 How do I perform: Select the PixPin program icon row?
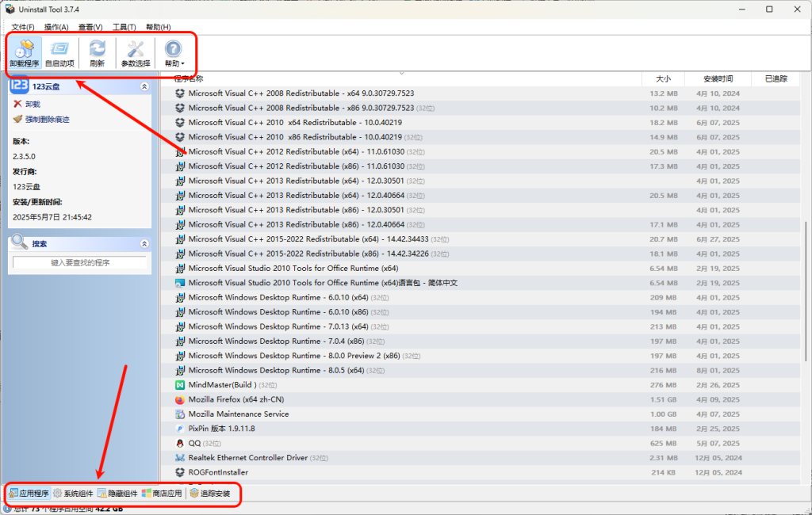click(x=180, y=429)
